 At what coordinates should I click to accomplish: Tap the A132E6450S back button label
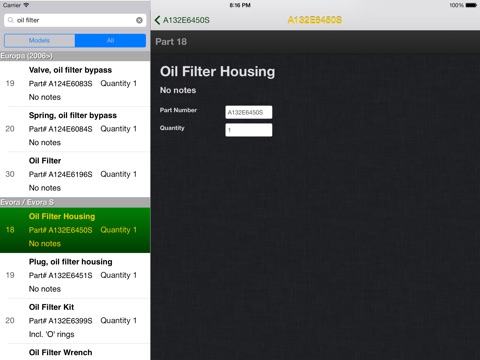click(x=186, y=20)
